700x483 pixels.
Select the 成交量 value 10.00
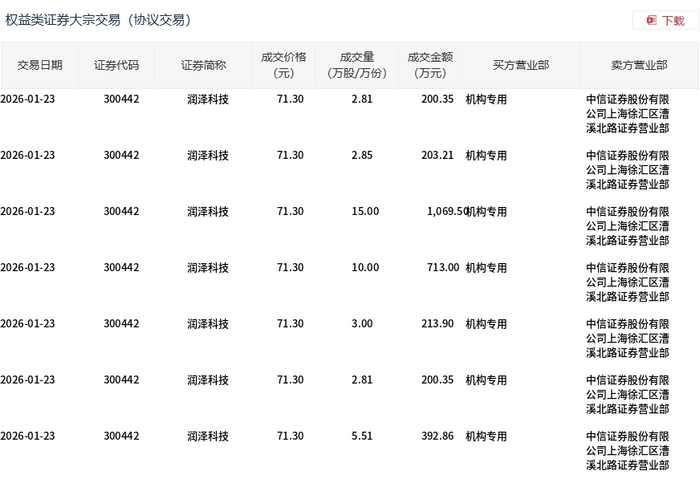click(365, 267)
